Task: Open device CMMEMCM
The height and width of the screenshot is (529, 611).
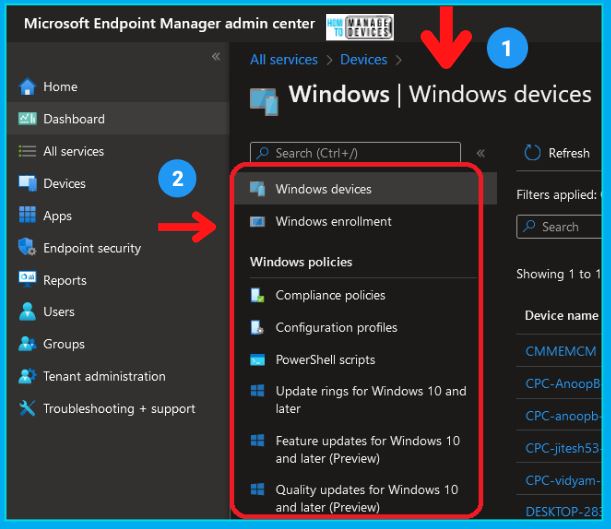Action: coord(560,351)
